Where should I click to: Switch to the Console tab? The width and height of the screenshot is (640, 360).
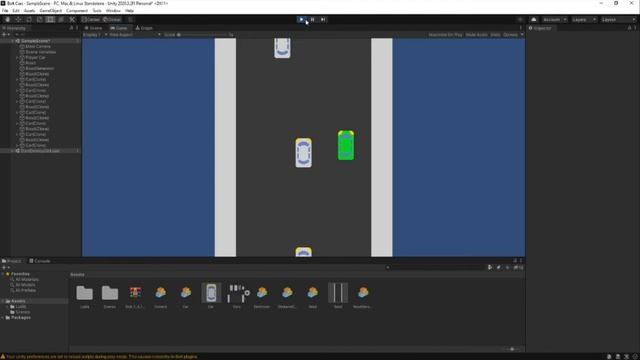click(40, 261)
